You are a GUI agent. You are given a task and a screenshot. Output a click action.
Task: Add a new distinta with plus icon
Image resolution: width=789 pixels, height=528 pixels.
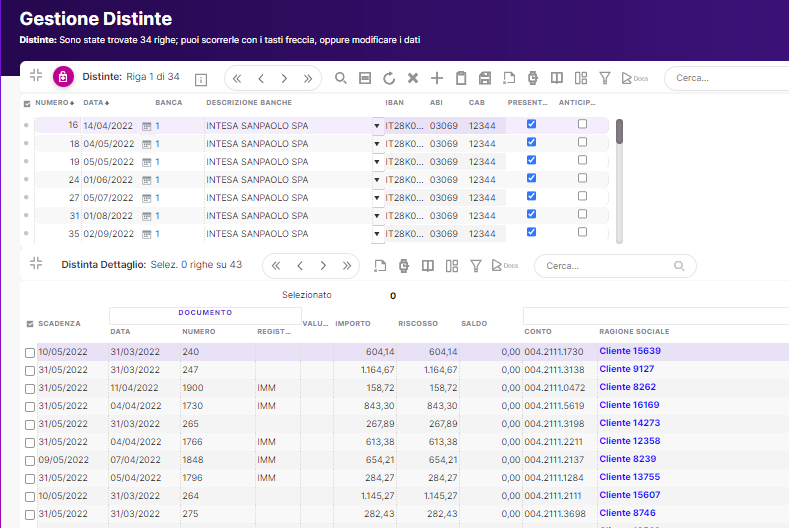[x=437, y=78]
